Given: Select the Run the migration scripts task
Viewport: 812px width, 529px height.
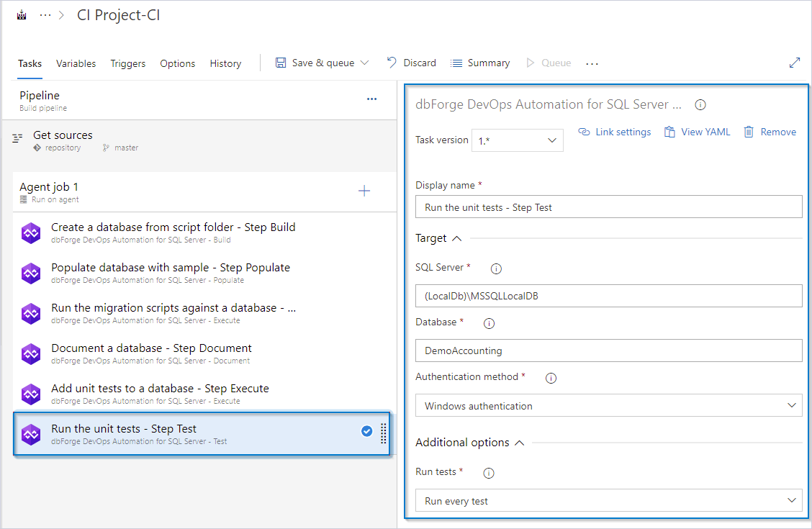Looking at the screenshot, I should click(204, 313).
